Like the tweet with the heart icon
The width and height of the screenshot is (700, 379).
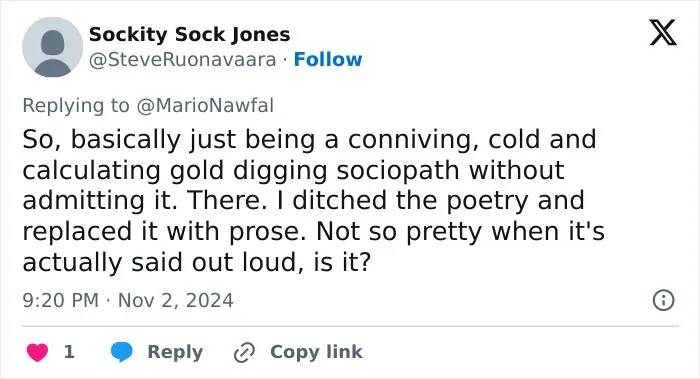(x=38, y=352)
